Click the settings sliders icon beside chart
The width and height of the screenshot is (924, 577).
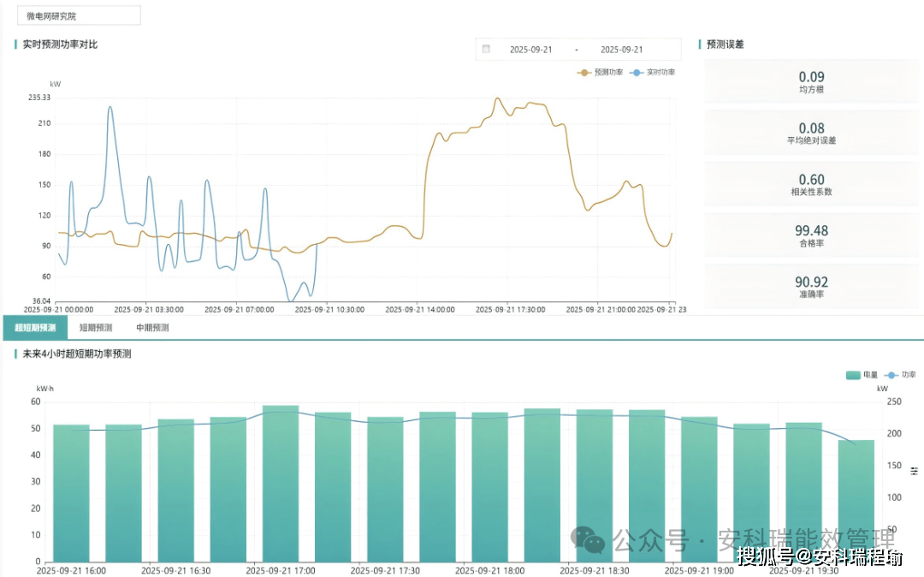pos(914,471)
